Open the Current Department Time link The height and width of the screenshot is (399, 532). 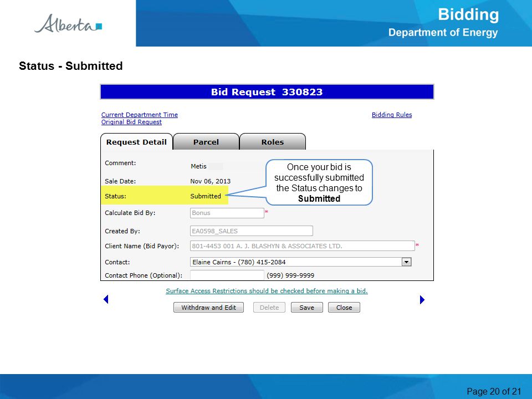coord(140,115)
